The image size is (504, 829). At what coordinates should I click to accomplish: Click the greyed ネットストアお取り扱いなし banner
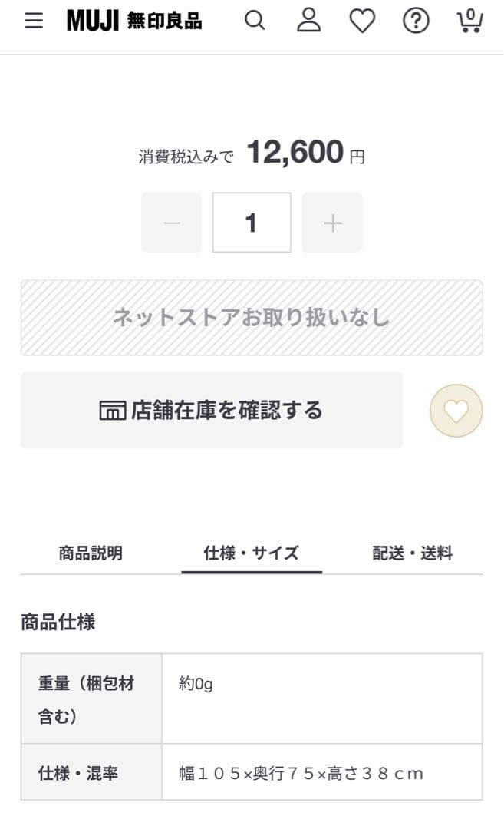pyautogui.click(x=252, y=317)
